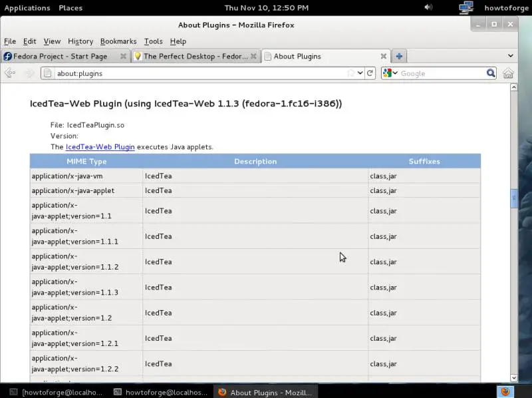The height and width of the screenshot is (398, 532).
Task: Open the History menu
Action: point(80,41)
